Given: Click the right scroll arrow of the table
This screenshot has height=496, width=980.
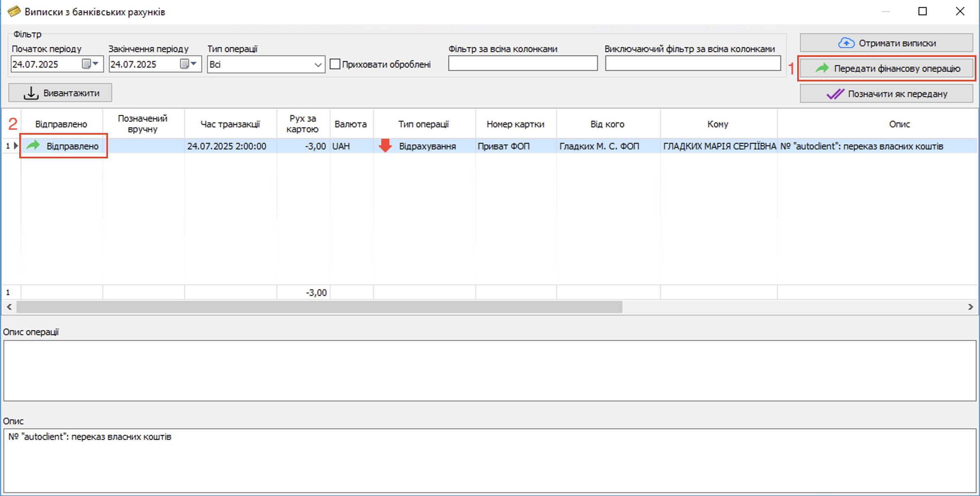Looking at the screenshot, I should pyautogui.click(x=970, y=307).
